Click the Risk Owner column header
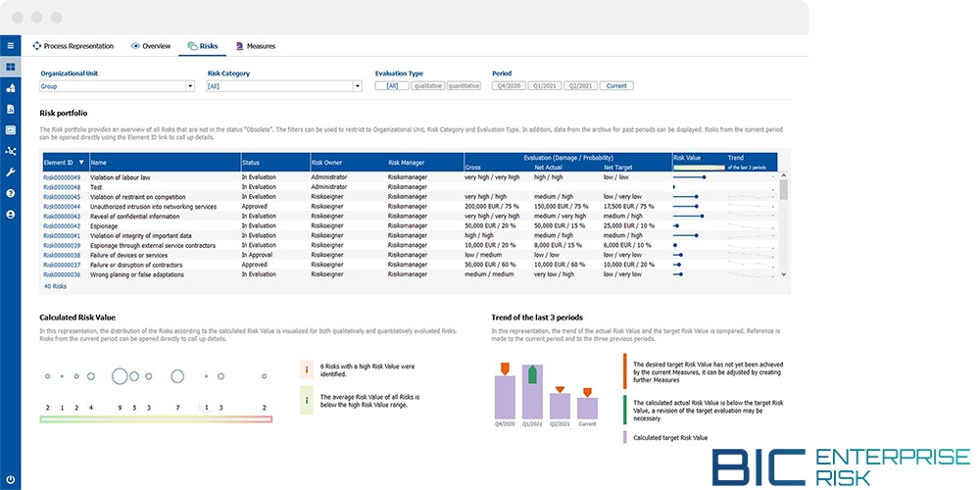The image size is (980, 490). (x=326, y=163)
